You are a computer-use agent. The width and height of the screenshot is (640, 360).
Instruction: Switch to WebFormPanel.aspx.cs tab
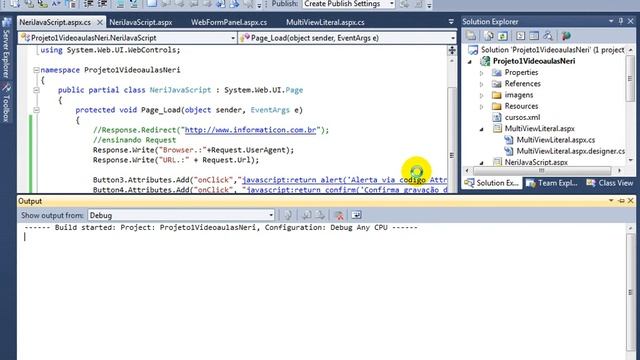coord(229,22)
